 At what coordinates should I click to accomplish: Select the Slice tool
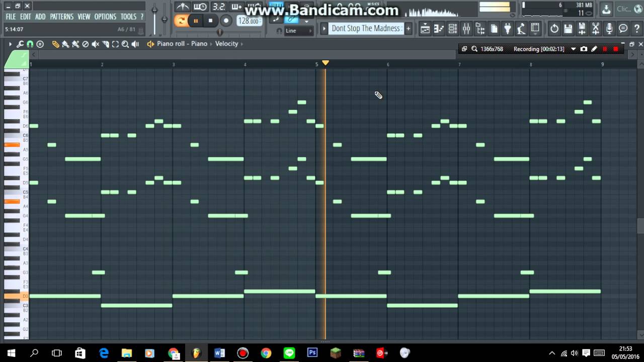tap(106, 44)
